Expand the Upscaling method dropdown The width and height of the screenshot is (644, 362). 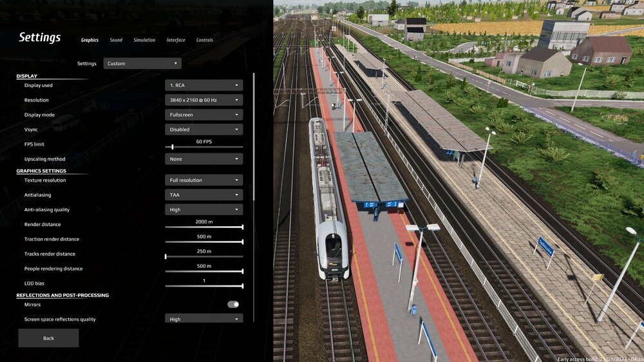point(204,159)
